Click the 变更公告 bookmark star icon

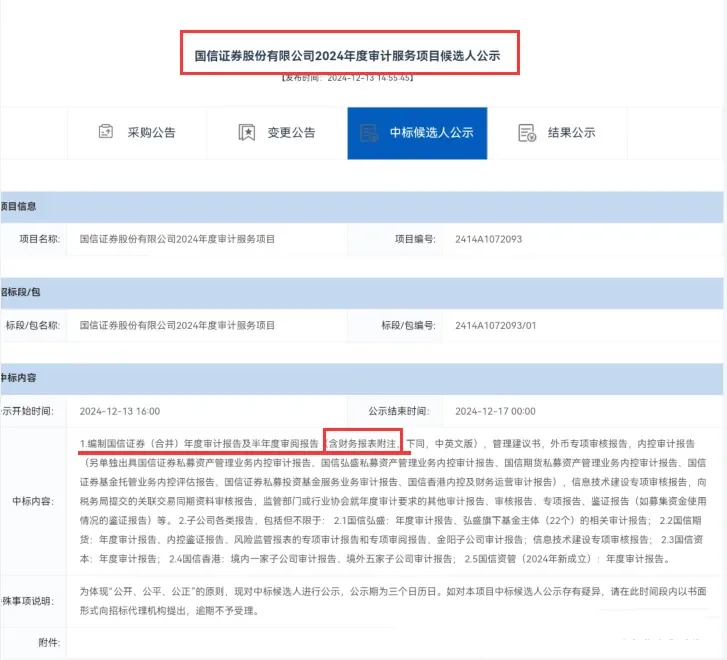click(247, 133)
